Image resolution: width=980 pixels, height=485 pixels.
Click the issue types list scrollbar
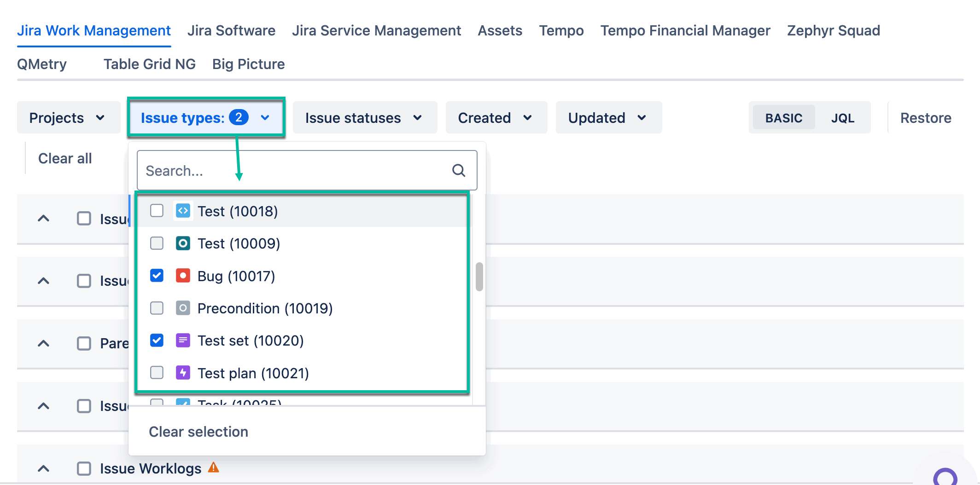tap(479, 277)
